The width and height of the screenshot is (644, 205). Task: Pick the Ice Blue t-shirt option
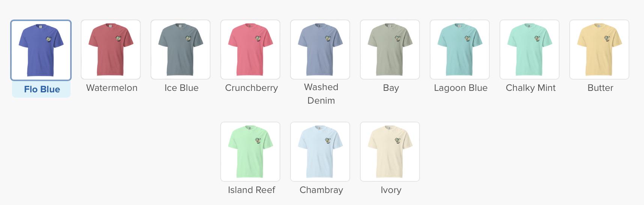[181, 50]
